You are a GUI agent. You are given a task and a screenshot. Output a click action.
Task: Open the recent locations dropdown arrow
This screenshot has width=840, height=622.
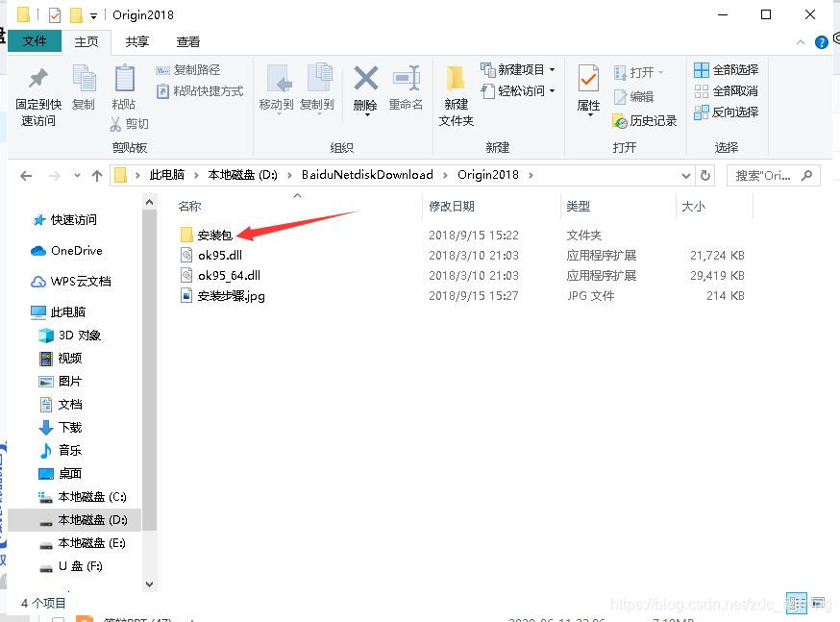point(77,176)
